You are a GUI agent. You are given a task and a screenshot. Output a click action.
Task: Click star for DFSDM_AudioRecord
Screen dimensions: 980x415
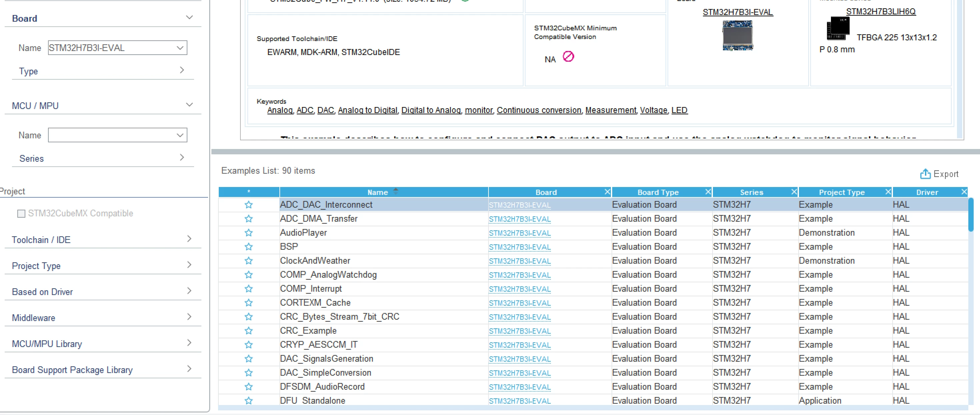click(249, 387)
